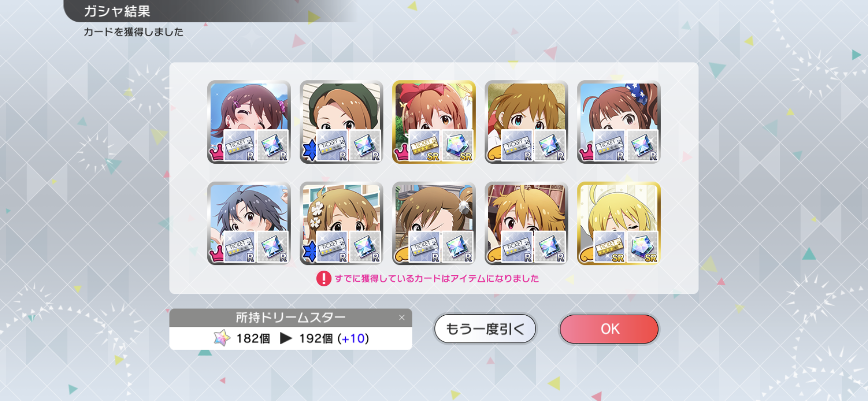
Task: Click the ガシャ結果 header title
Action: (117, 11)
